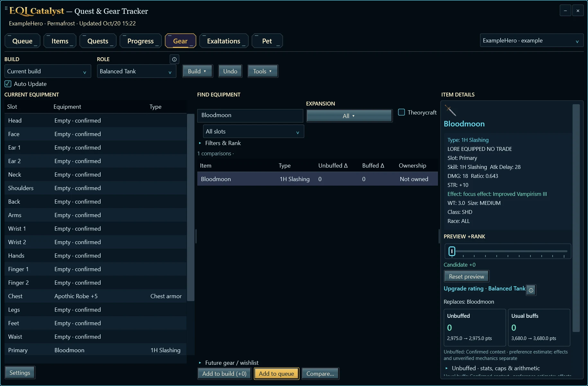Open the Progress tab
This screenshot has height=386, width=588.
pyautogui.click(x=140, y=41)
